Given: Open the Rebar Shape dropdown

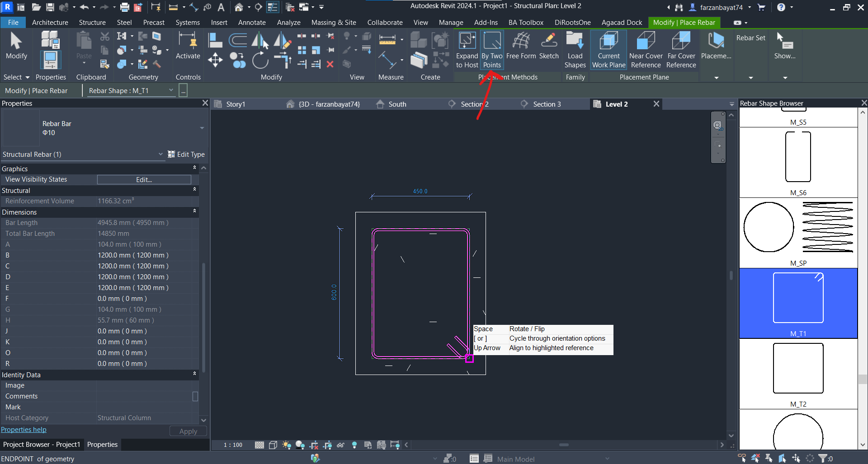Looking at the screenshot, I should coord(171,90).
